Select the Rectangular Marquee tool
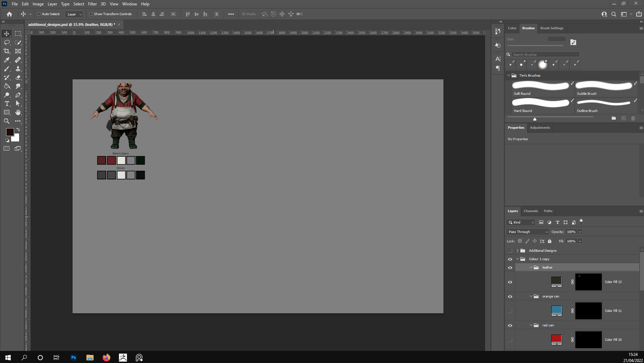644x363 pixels. (18, 34)
